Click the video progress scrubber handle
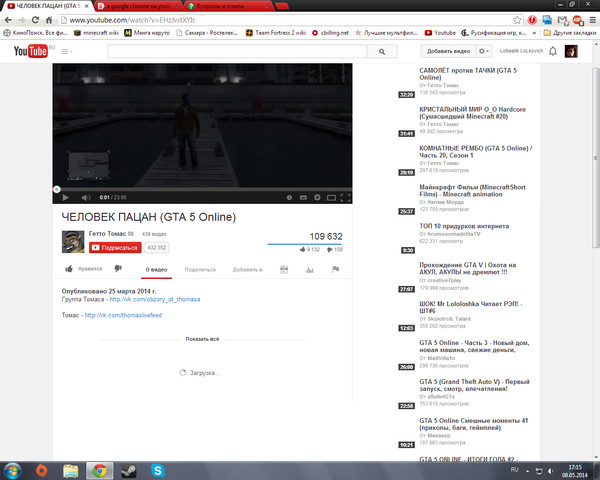Image resolution: width=600 pixels, height=480 pixels. [x=57, y=189]
